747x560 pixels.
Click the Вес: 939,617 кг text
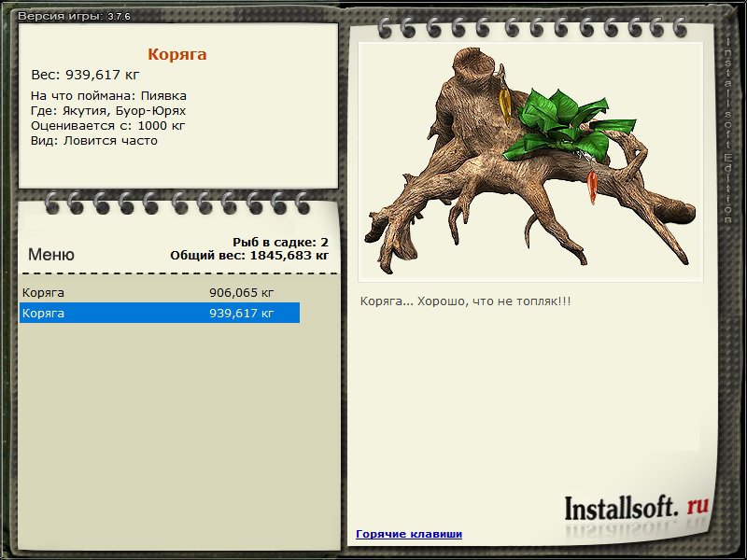pyautogui.click(x=85, y=75)
